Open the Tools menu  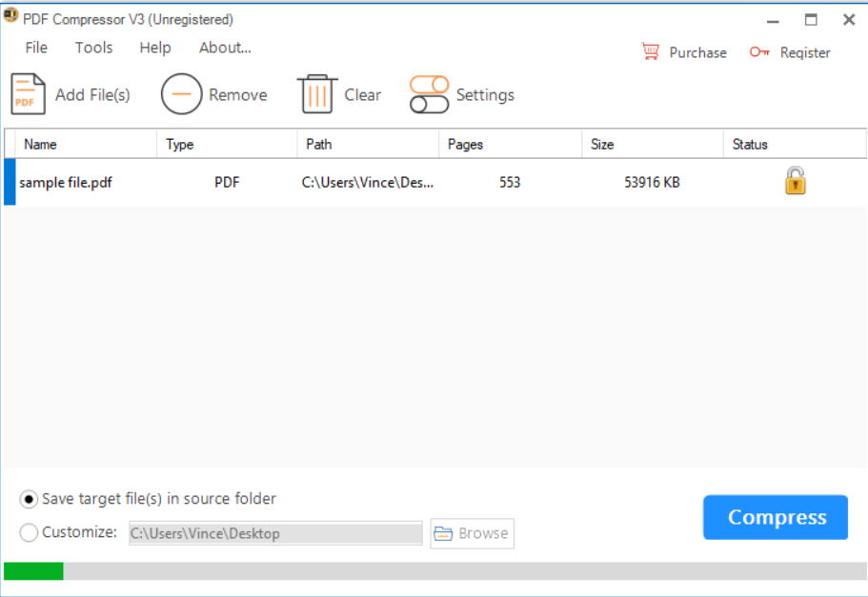click(92, 48)
